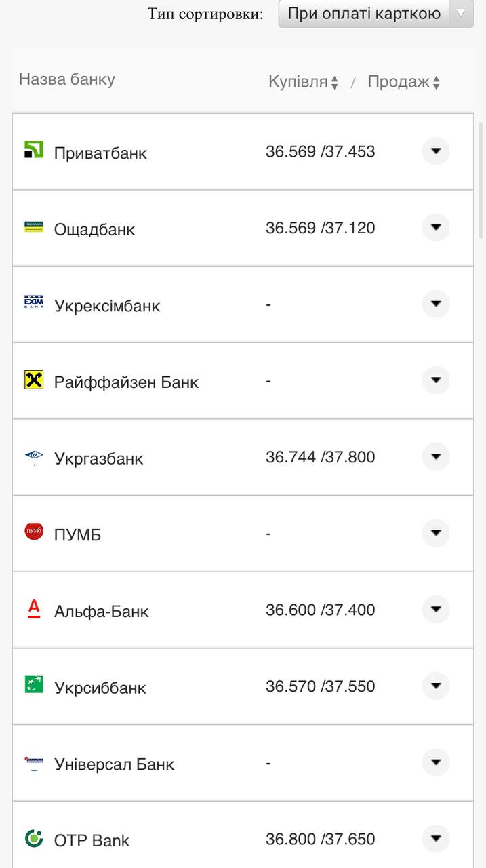Click the Укрексімбанк EXIM logo
The width and height of the screenshot is (486, 868).
click(34, 302)
